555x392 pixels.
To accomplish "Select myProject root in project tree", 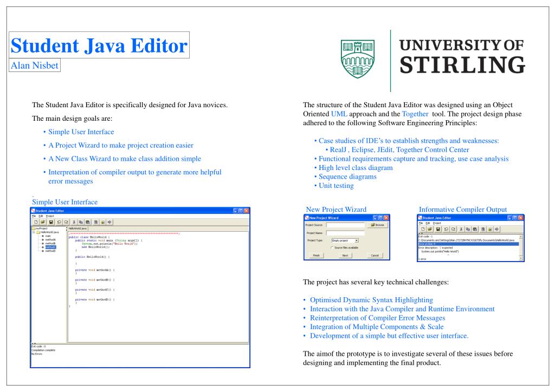I will pyautogui.click(x=41, y=228).
